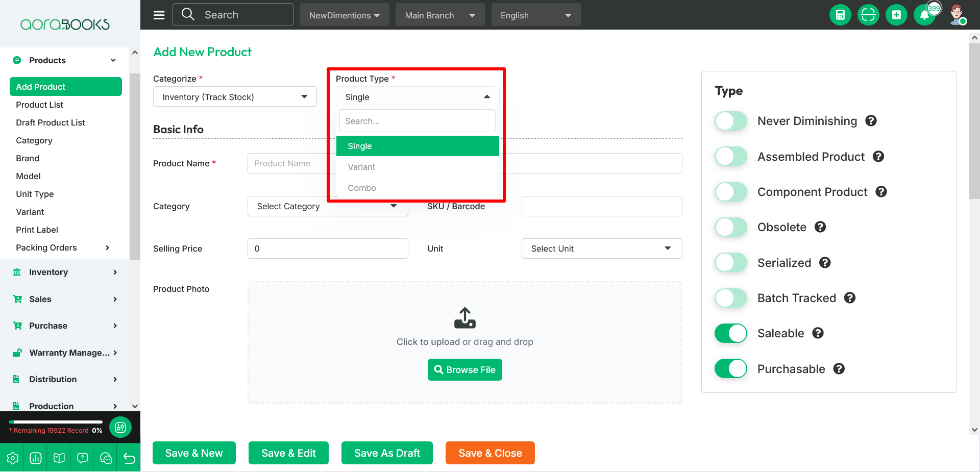Open the Select Unit dropdown
This screenshot has width=980, height=472.
602,249
